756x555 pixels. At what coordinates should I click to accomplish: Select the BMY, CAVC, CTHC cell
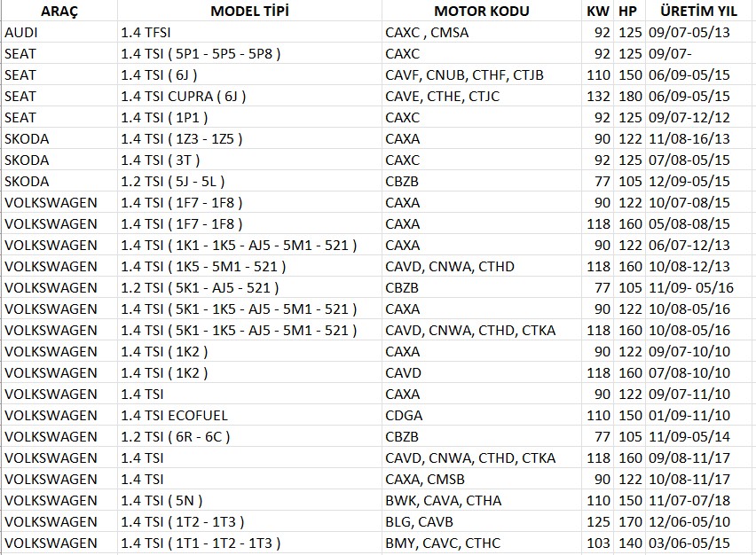443,543
